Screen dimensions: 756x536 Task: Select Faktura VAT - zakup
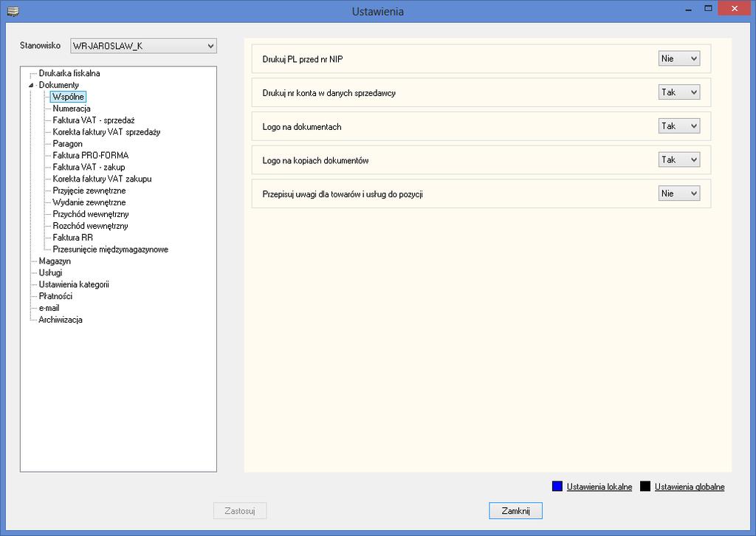(89, 167)
